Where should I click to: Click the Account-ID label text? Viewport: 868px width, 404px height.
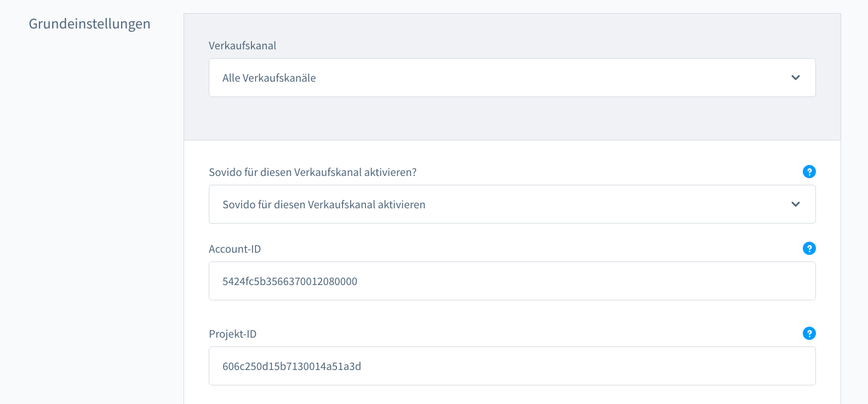[235, 249]
